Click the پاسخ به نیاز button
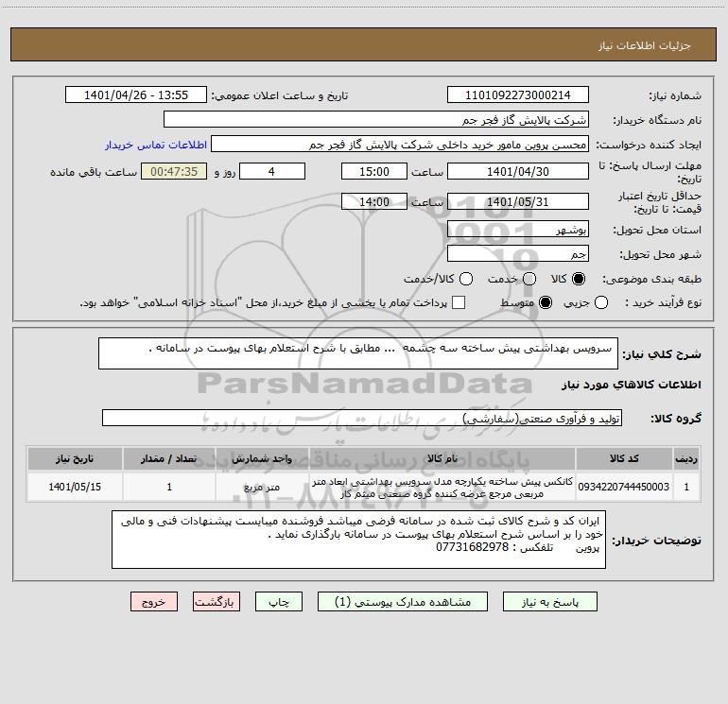Screen dimensions: 728x704 [x=549, y=601]
